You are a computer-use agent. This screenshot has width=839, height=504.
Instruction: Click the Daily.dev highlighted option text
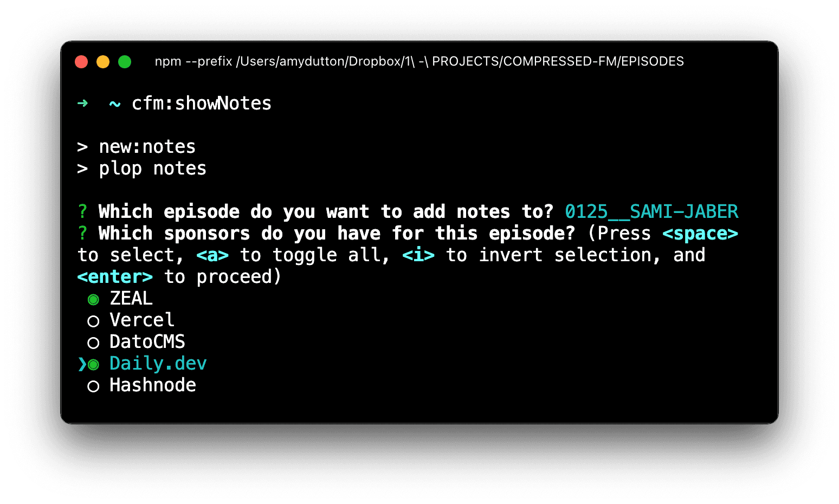click(x=158, y=364)
